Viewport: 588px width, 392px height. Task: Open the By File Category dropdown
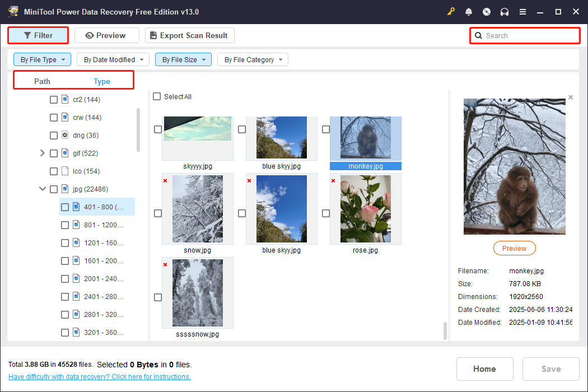click(253, 60)
